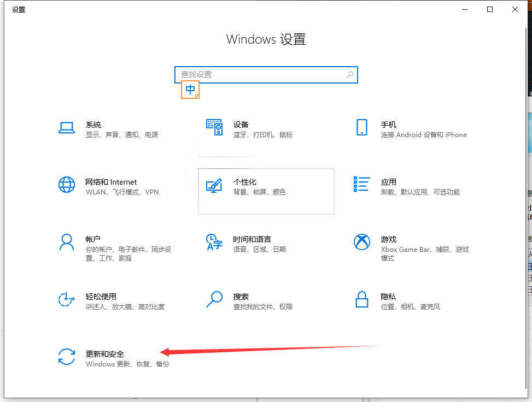Open 手机 settings title

pos(389,125)
